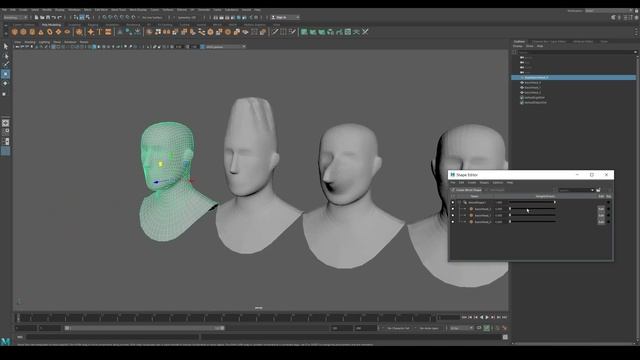Viewport: 640px width, 360px height.
Task: Click the Save Scene icon in status line
Action: click(x=48, y=18)
